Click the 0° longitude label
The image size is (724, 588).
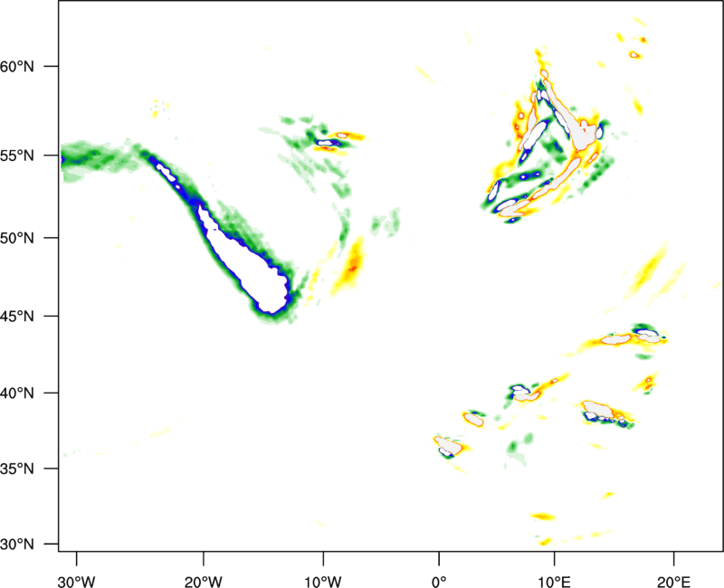(439, 582)
